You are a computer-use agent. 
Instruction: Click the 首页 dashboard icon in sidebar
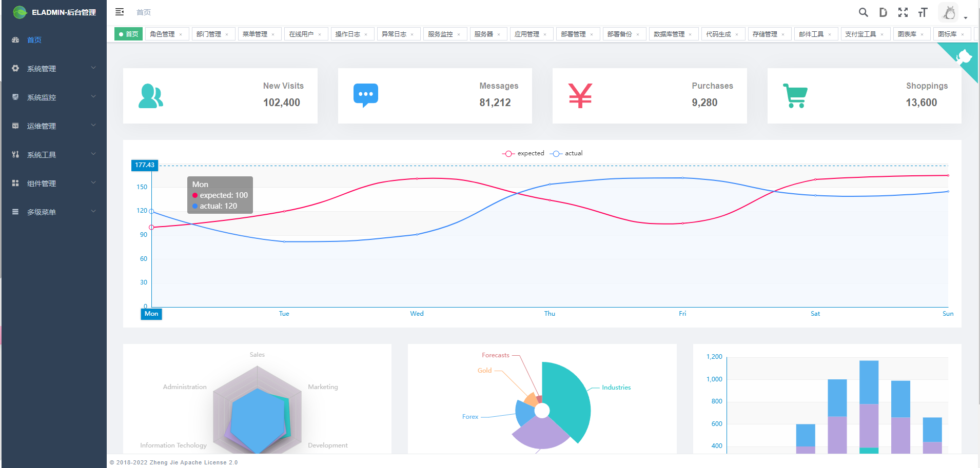point(15,39)
